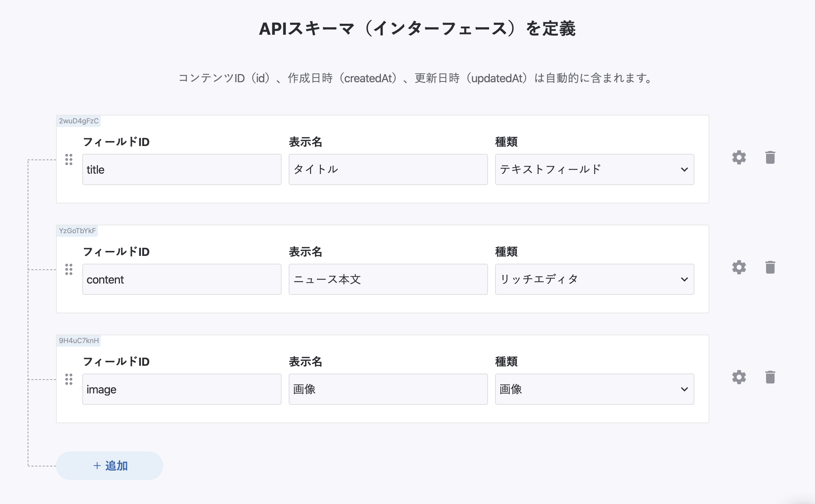
Task: Expand the 画像 type dropdown
Action: click(594, 389)
